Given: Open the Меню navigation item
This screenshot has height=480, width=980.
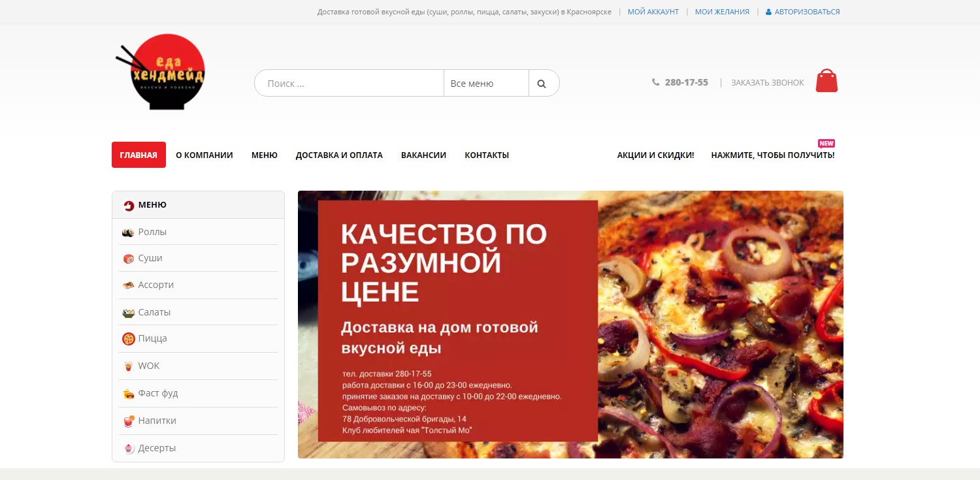Looking at the screenshot, I should click(265, 155).
